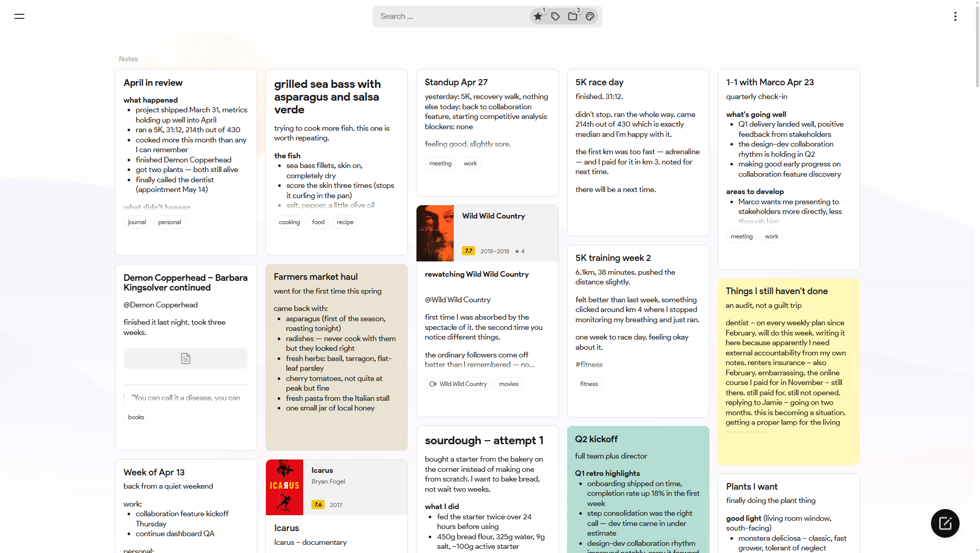Viewport: 980px width, 553px height.
Task: Select the books tag on Demon Copperhead note
Action: coord(136,417)
